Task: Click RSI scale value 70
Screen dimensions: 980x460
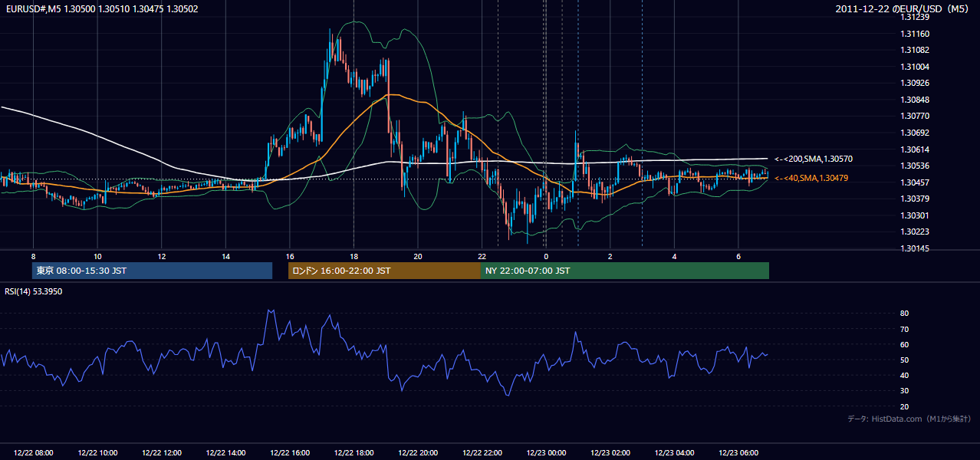Action: pos(904,329)
